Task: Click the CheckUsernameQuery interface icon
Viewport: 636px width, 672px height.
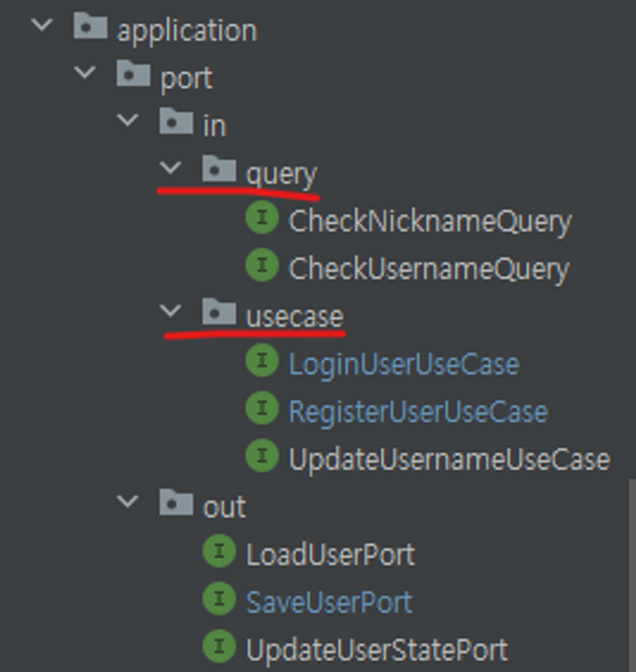Action: point(262,265)
